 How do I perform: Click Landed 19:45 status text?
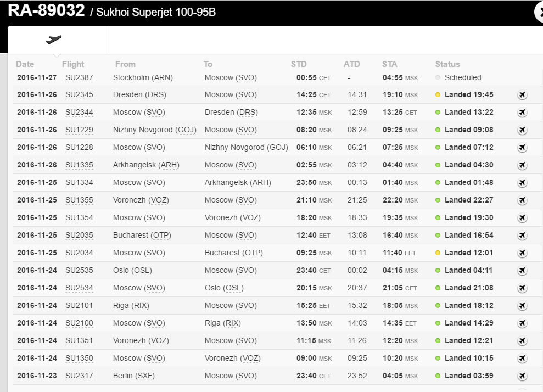tap(469, 95)
